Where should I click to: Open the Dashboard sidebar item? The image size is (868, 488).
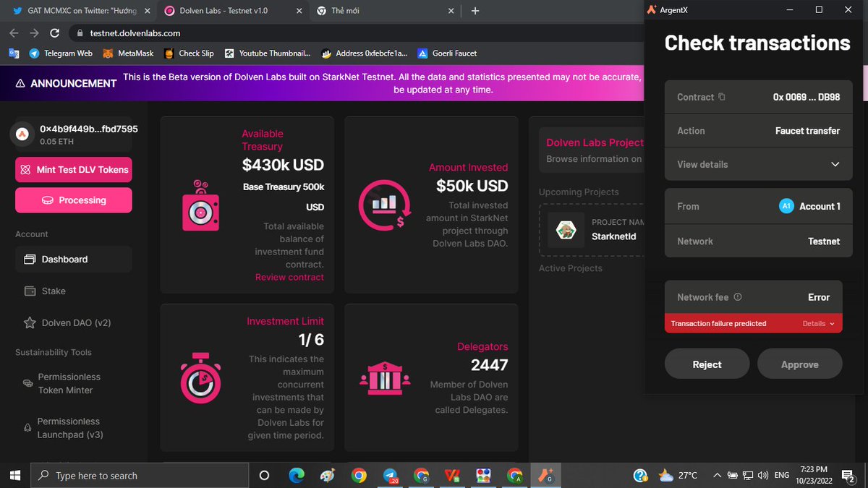point(74,259)
